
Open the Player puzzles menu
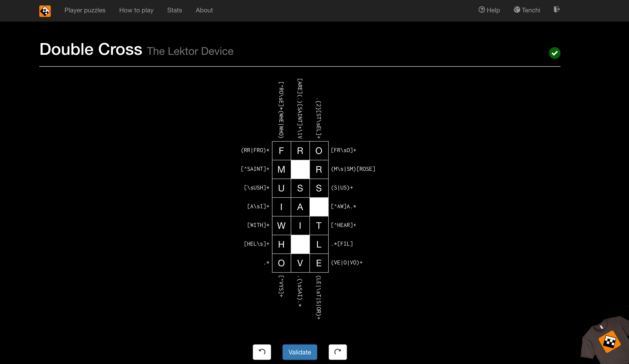(85, 10)
